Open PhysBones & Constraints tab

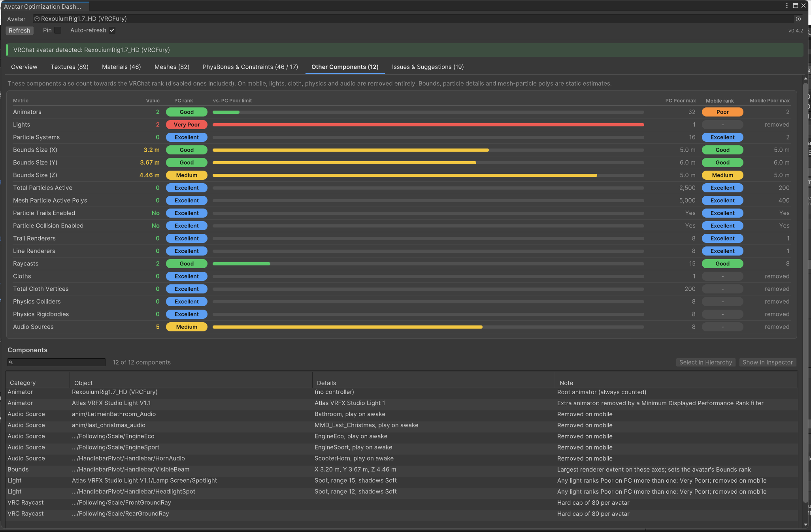coord(250,67)
